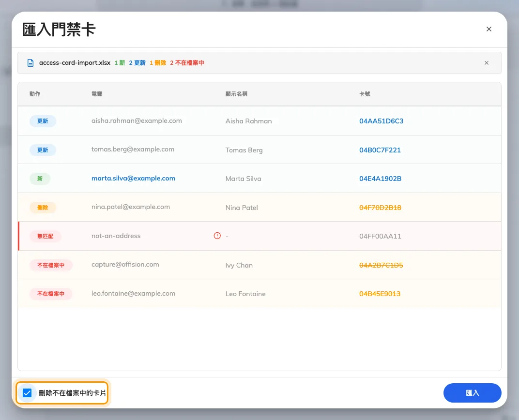Click the 1 新 summary count
Screen dimensions: 519x420
pyautogui.click(x=120, y=63)
